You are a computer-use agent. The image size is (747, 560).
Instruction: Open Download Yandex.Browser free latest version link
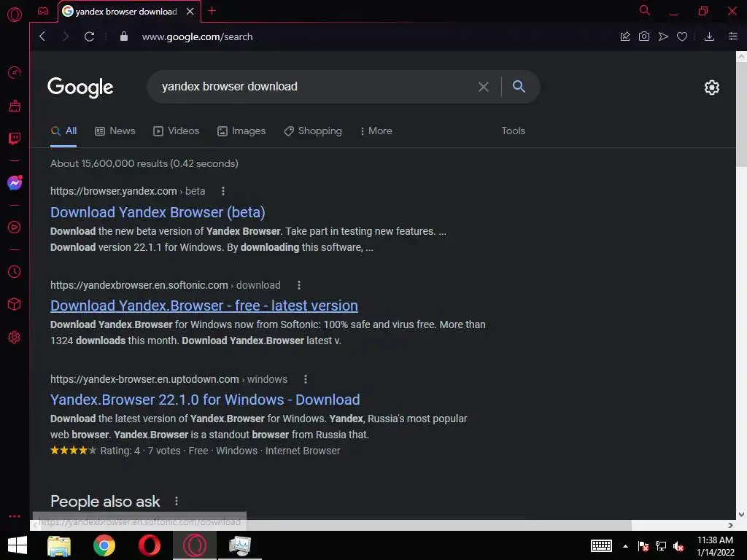pyautogui.click(x=204, y=306)
